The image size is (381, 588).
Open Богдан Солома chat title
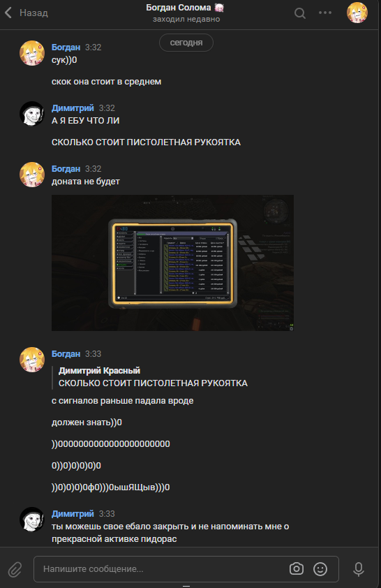pos(186,8)
